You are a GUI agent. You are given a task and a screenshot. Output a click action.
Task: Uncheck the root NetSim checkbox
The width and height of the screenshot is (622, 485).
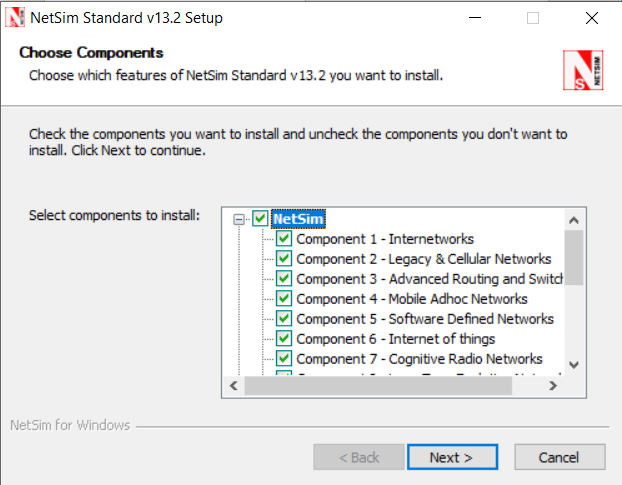pos(260,219)
